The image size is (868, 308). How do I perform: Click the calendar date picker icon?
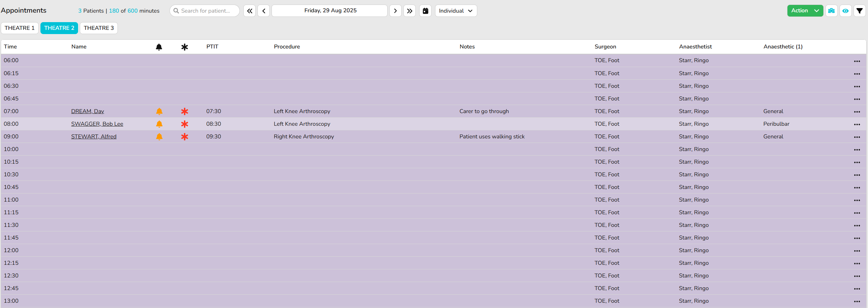[x=425, y=11]
